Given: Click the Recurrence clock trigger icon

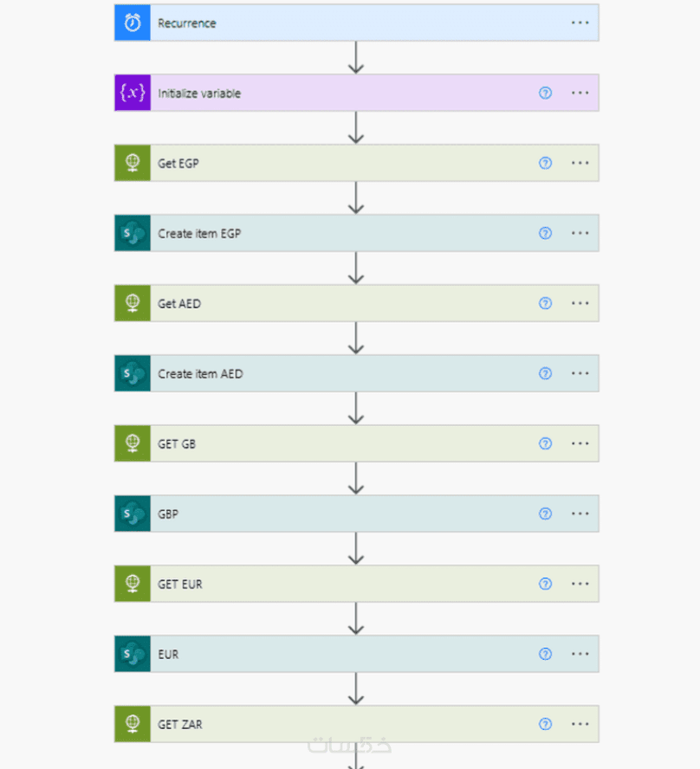Looking at the screenshot, I should [133, 23].
